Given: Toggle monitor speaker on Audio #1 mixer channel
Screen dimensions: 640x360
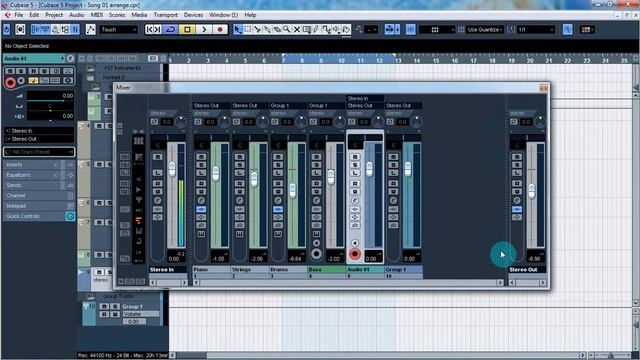Looking at the screenshot, I should pyautogui.click(x=355, y=243).
